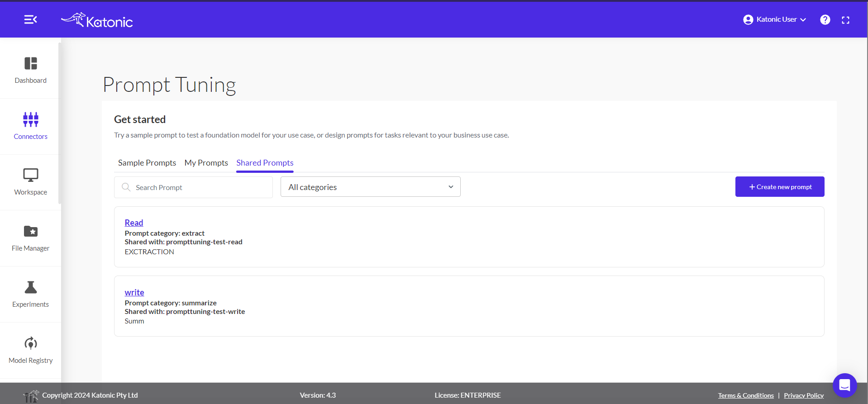This screenshot has height=404, width=868.
Task: Open the All categories dropdown
Action: click(x=371, y=187)
